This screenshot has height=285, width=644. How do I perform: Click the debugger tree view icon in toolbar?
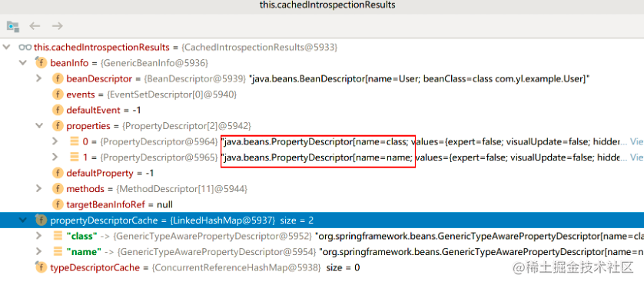[x=13, y=26]
